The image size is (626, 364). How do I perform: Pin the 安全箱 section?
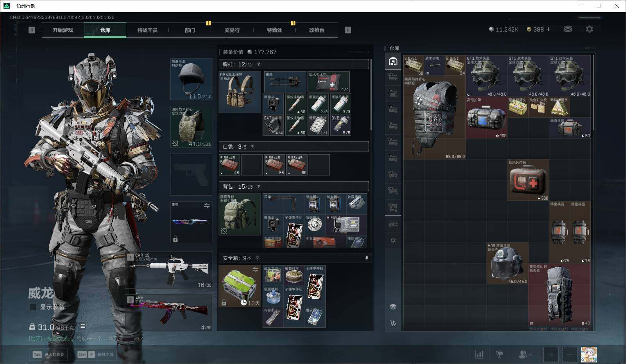click(367, 258)
